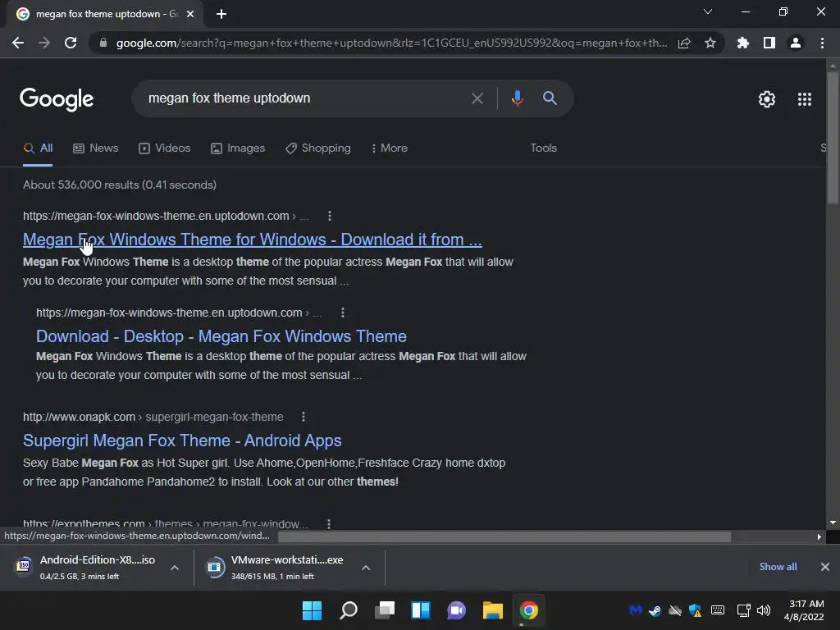Start voice search with the microphone
This screenshot has width=840, height=630.
[x=518, y=98]
